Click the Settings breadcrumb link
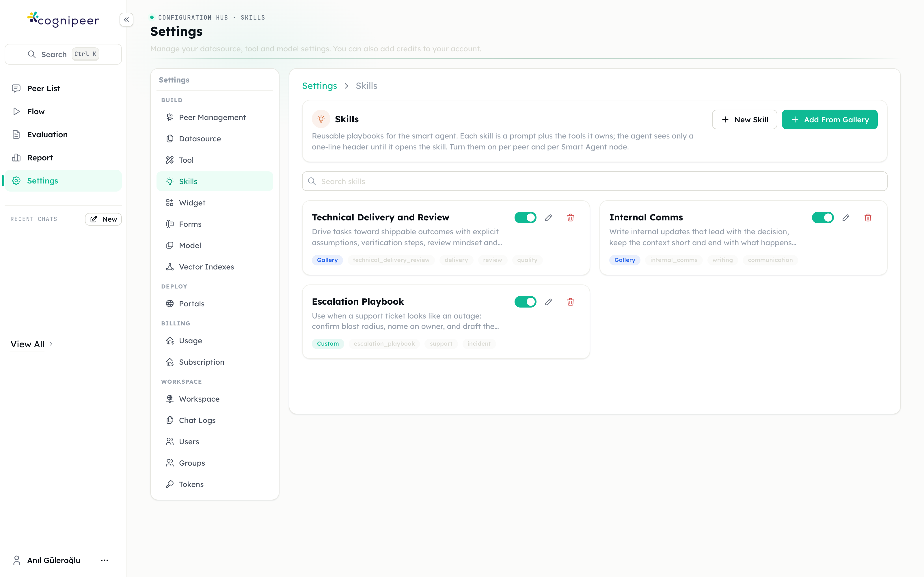The height and width of the screenshot is (577, 924). (x=320, y=86)
